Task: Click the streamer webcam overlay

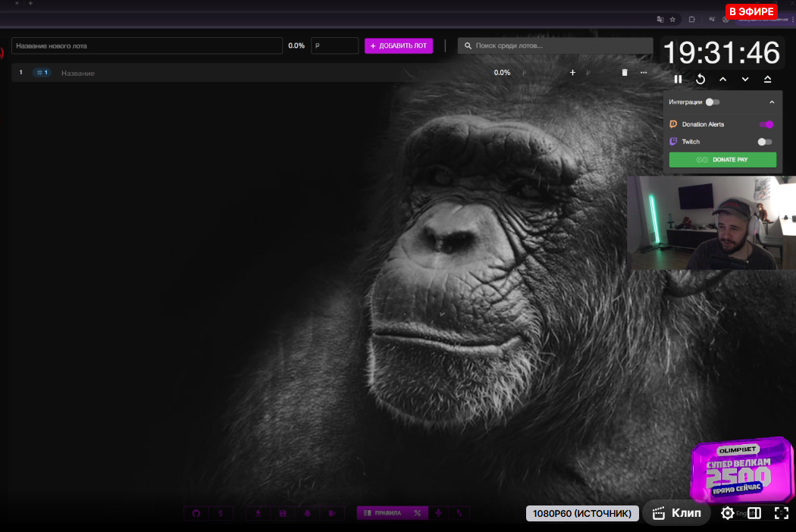Action: pos(711,223)
